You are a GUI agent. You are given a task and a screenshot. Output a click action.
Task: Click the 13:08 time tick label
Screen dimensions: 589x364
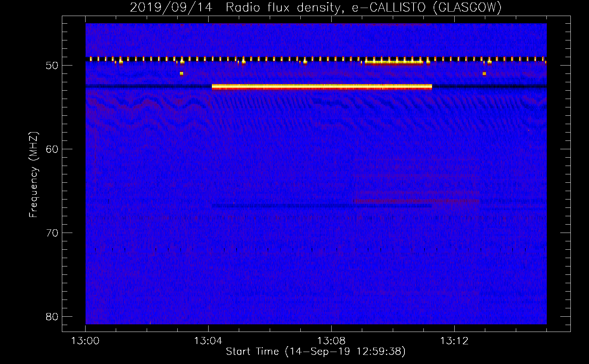[331, 341]
